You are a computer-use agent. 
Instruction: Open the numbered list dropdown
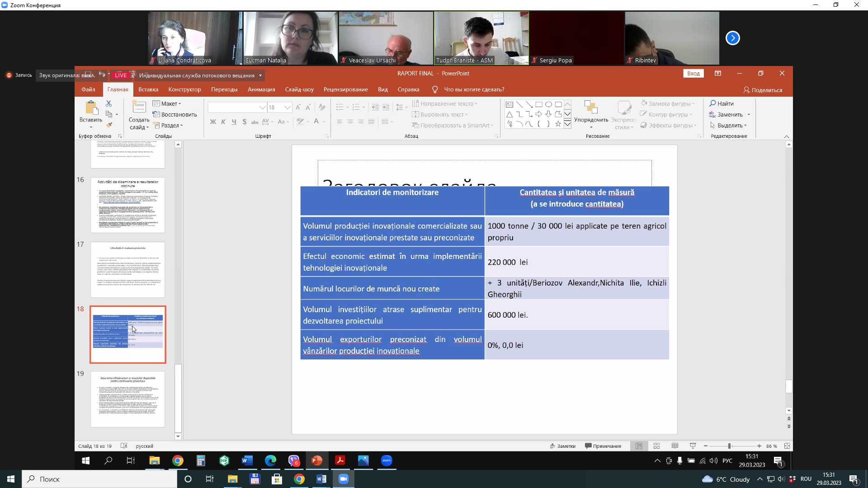click(363, 107)
